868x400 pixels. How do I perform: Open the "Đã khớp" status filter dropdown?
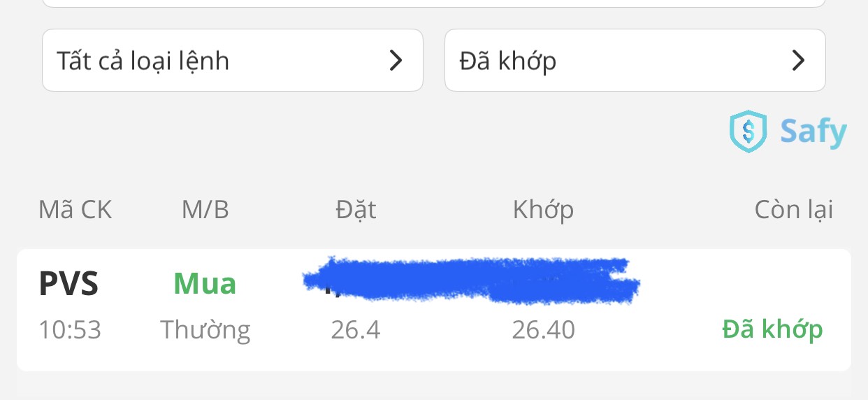tap(635, 61)
